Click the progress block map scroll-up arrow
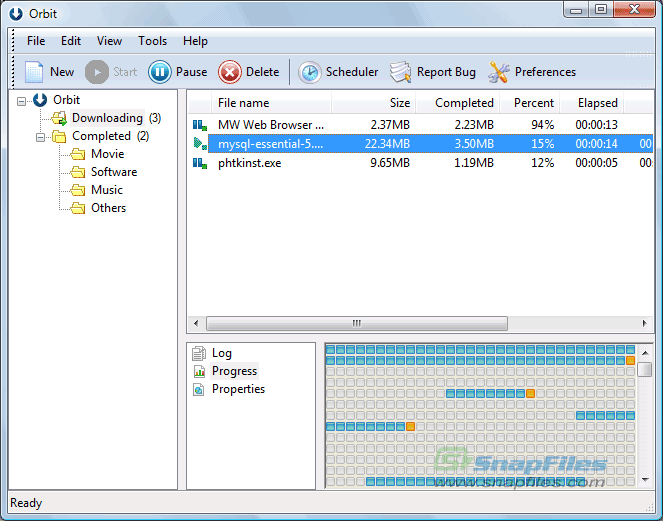The height and width of the screenshot is (521, 663). point(645,353)
